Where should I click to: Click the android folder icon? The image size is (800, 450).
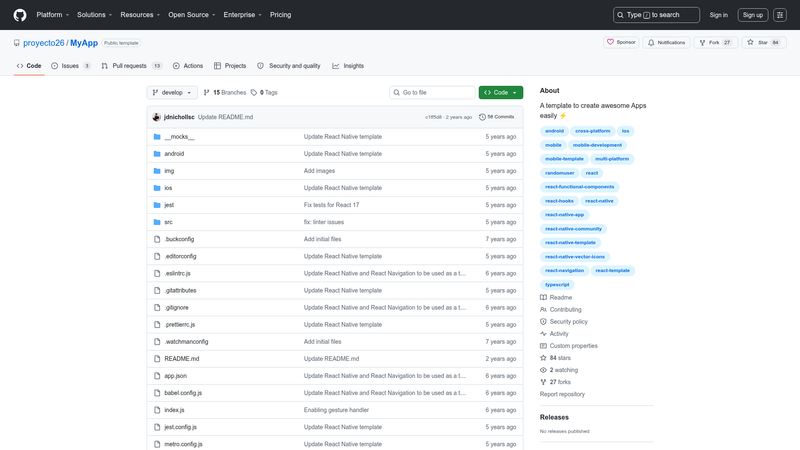coord(157,154)
